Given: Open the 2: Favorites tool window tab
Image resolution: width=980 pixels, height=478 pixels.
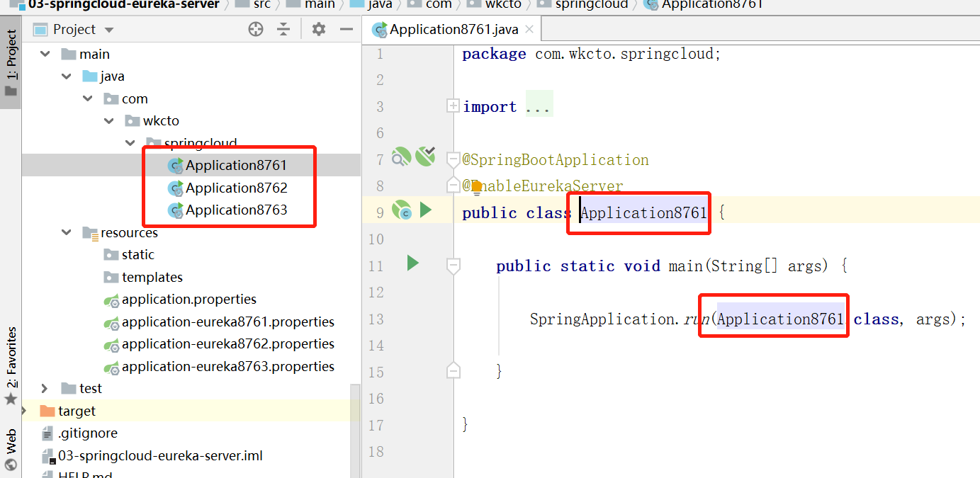Looking at the screenshot, I should coord(11,365).
